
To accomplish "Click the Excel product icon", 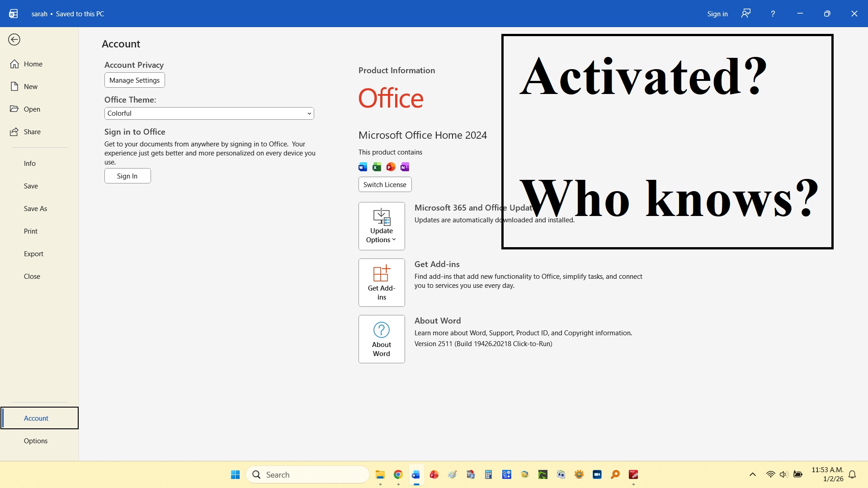I will tap(377, 167).
